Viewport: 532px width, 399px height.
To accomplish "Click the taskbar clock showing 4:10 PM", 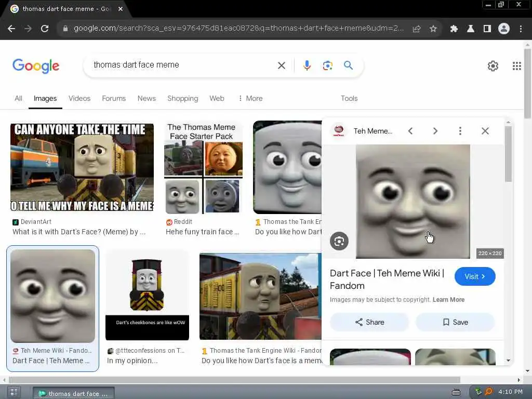I will point(510,392).
